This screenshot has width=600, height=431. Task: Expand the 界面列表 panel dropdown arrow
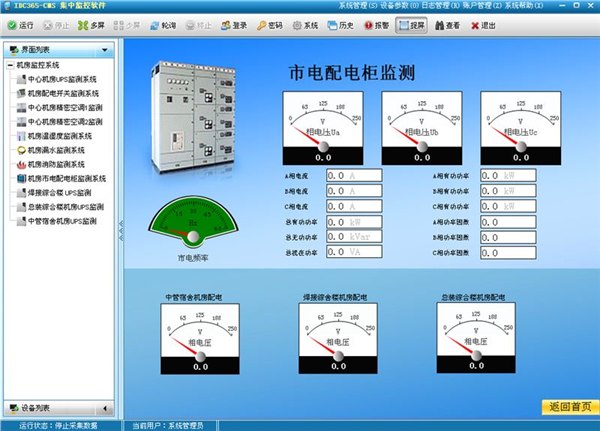pos(104,50)
